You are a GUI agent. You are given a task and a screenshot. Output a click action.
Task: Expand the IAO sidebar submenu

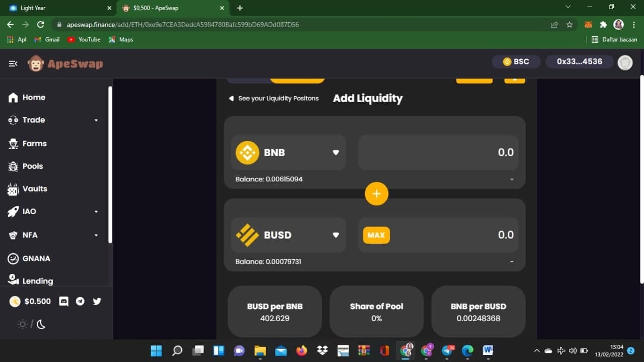(54, 211)
